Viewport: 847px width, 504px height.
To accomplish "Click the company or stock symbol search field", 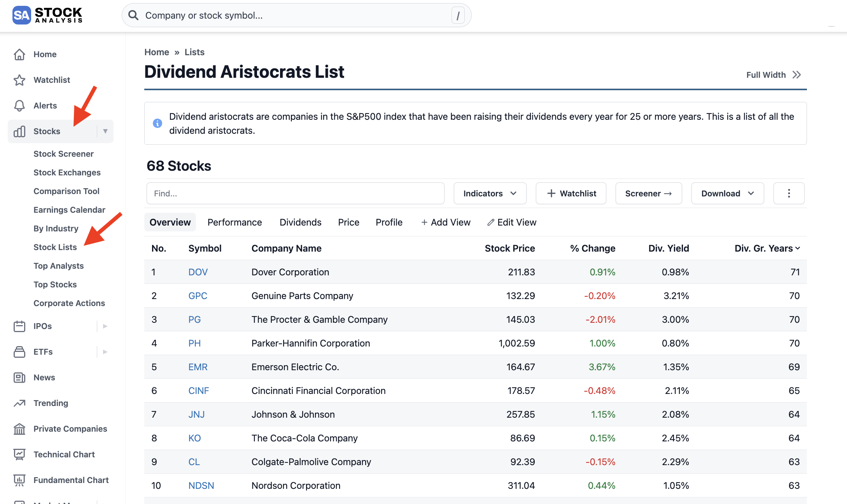I will [x=297, y=15].
